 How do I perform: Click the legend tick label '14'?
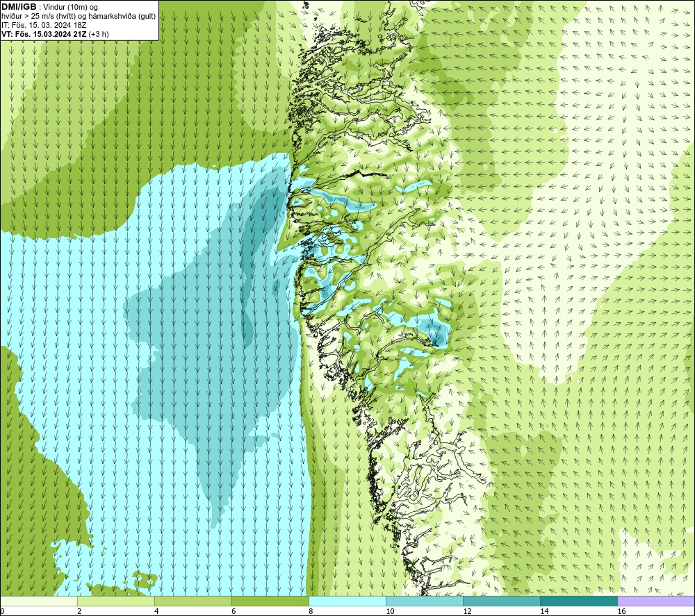pyautogui.click(x=544, y=611)
